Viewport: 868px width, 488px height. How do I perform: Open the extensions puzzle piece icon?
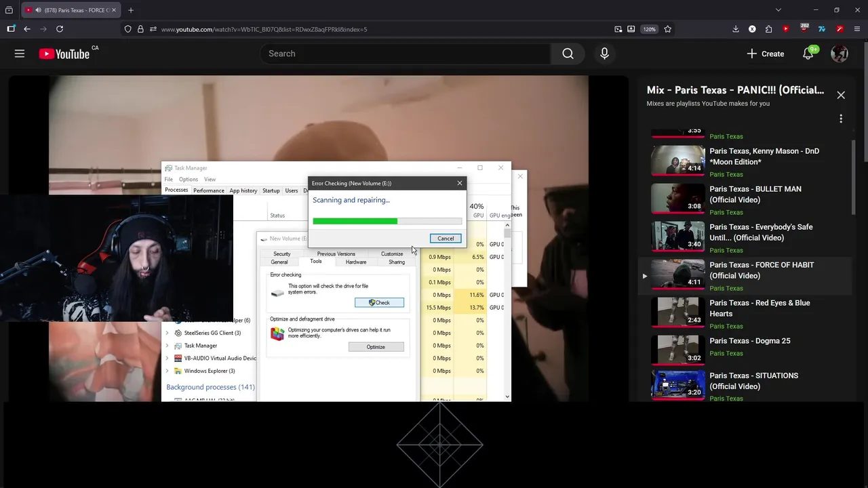768,29
